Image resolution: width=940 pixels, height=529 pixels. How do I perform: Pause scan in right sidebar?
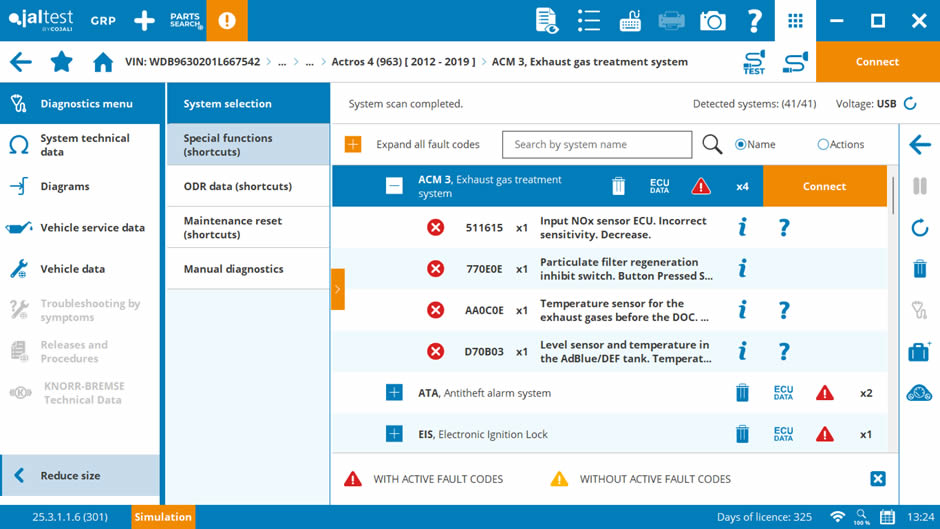pos(920,186)
